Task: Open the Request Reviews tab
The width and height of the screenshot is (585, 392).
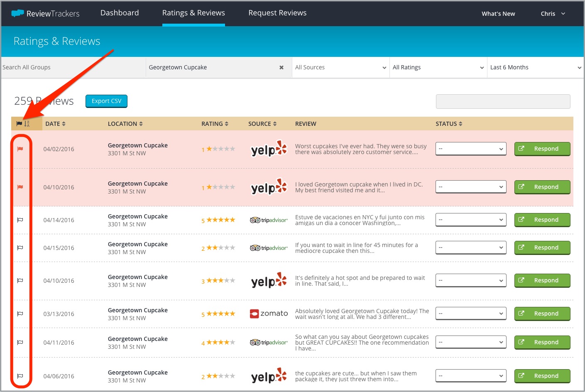Action: click(277, 13)
